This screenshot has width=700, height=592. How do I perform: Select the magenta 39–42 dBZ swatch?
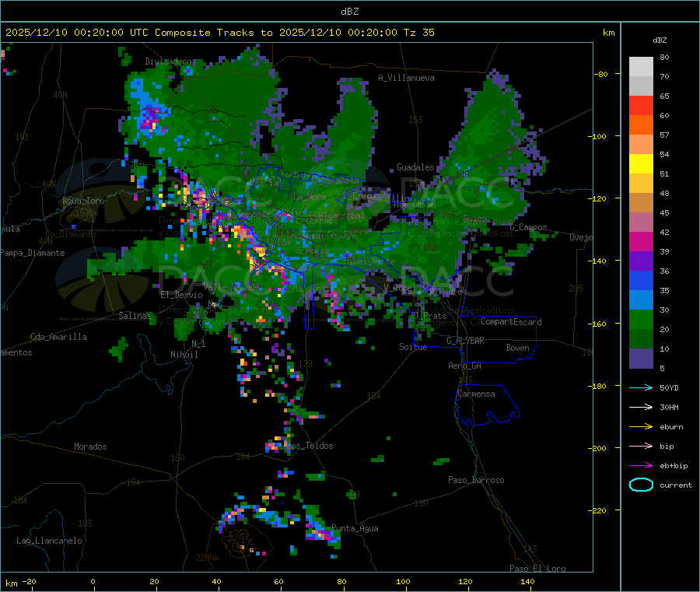pos(641,241)
